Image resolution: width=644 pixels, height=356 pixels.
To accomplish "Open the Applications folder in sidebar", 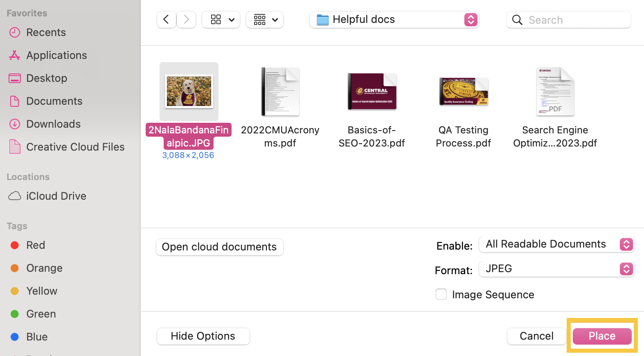I will click(56, 55).
